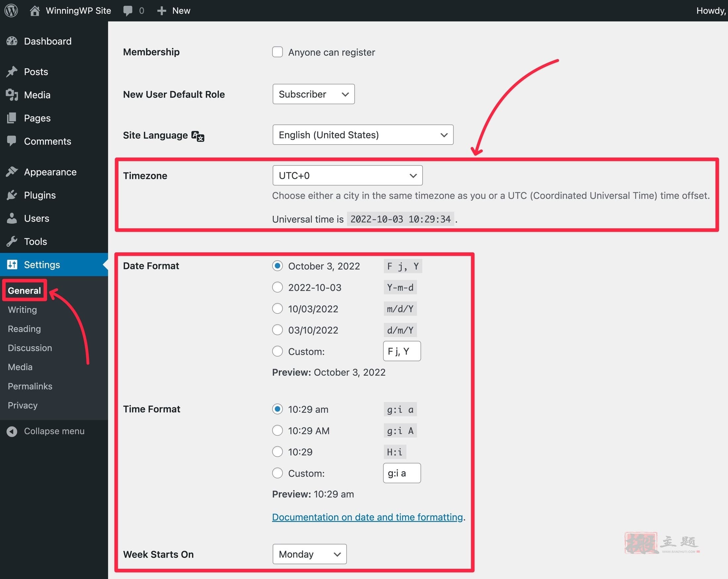The image size is (728, 579).
Task: Click the custom date format text field
Action: click(x=402, y=351)
